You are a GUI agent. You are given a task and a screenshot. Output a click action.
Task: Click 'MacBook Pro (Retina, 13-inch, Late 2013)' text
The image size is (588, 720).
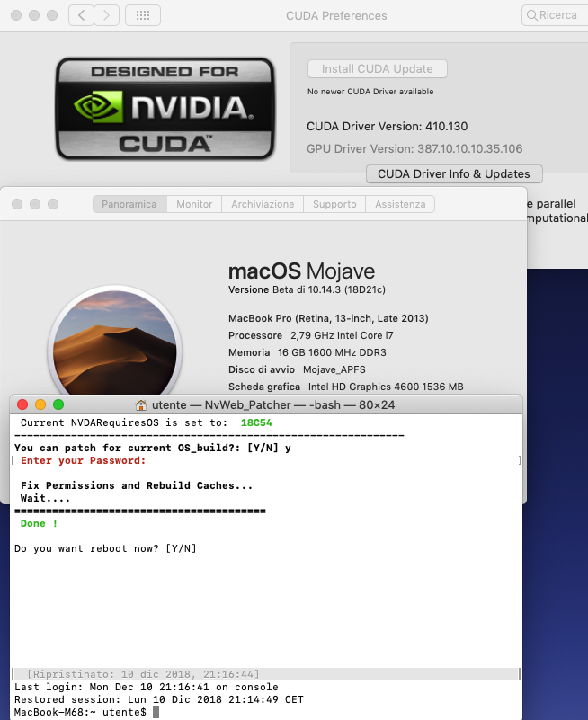click(x=328, y=318)
